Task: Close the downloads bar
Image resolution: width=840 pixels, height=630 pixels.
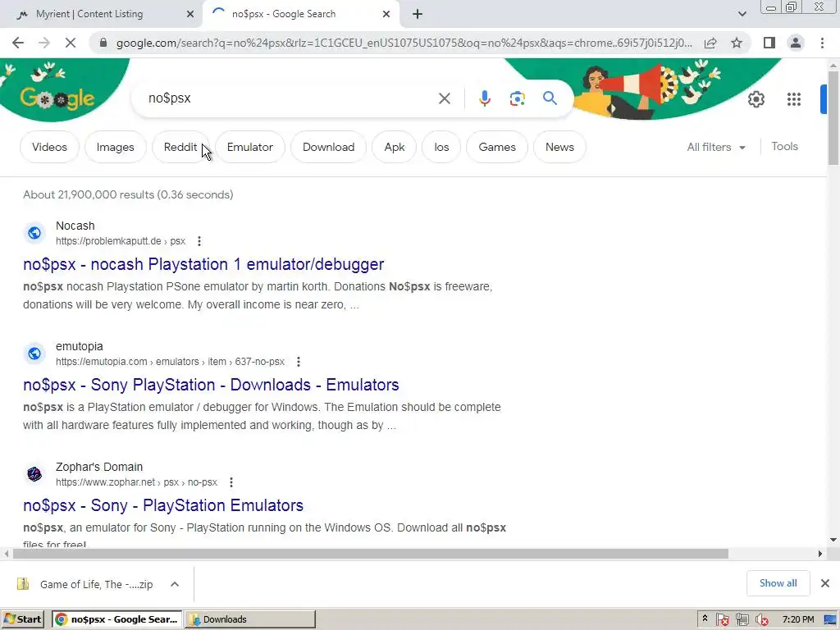Action: coord(825,583)
